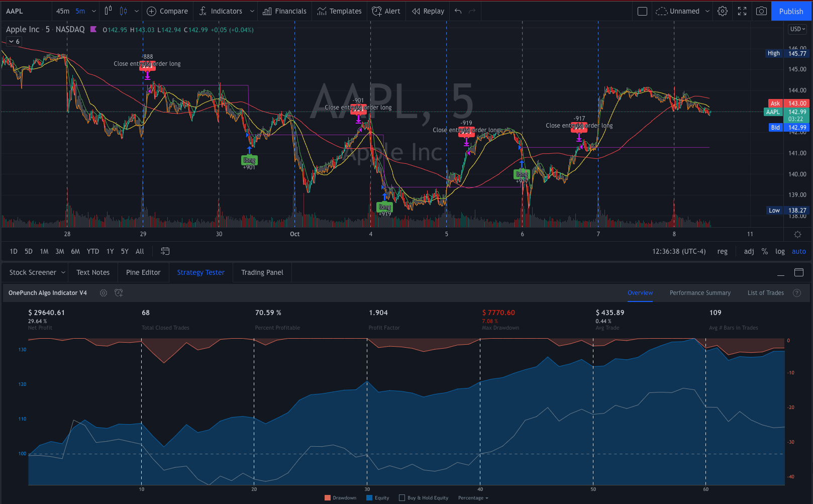Screen dimensions: 813x504
Task: Open Financials menu
Action: [x=285, y=11]
